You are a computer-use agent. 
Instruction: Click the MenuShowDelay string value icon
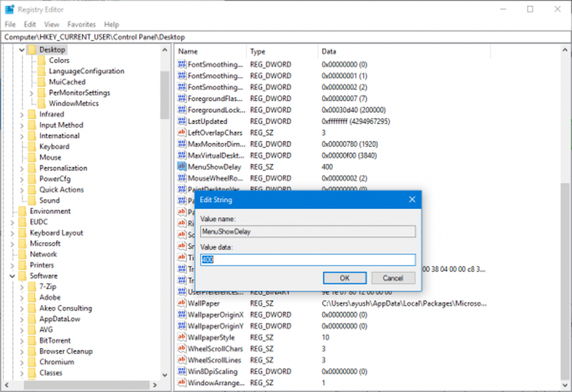pos(181,167)
